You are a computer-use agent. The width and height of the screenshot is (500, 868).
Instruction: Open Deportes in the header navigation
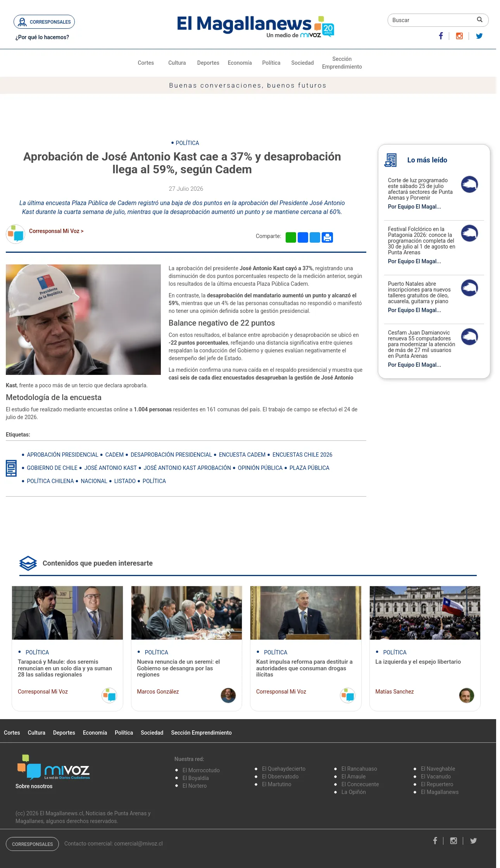click(208, 63)
